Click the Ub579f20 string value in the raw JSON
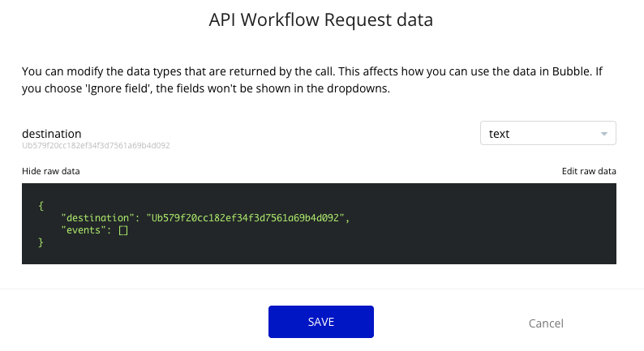 click(245, 217)
